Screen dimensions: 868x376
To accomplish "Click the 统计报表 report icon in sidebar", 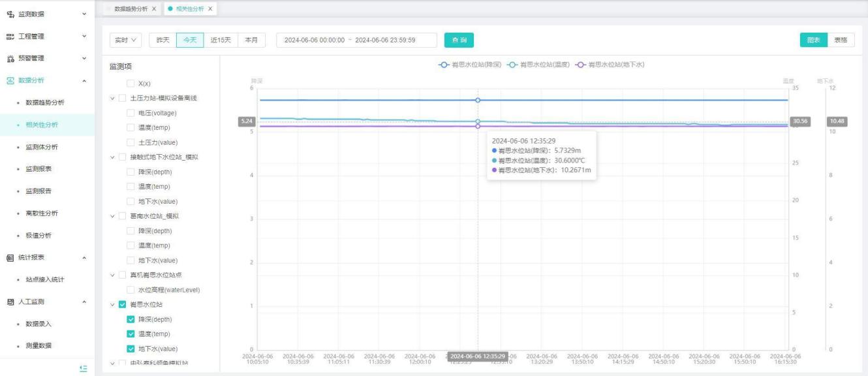I will [10, 257].
